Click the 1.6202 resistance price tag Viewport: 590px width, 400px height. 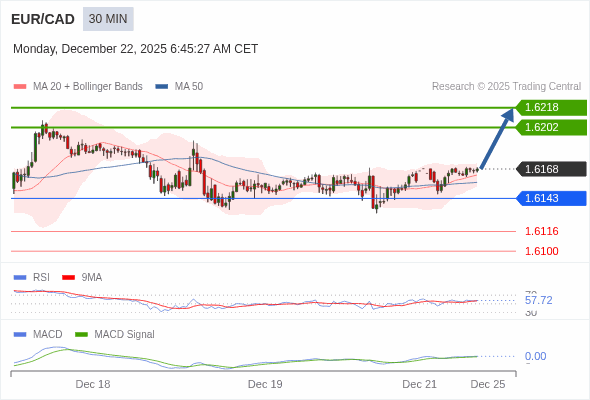click(551, 128)
